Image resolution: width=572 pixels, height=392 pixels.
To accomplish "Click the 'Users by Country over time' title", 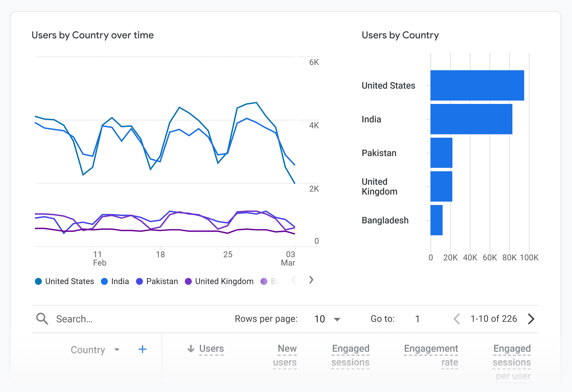I will tap(92, 35).
